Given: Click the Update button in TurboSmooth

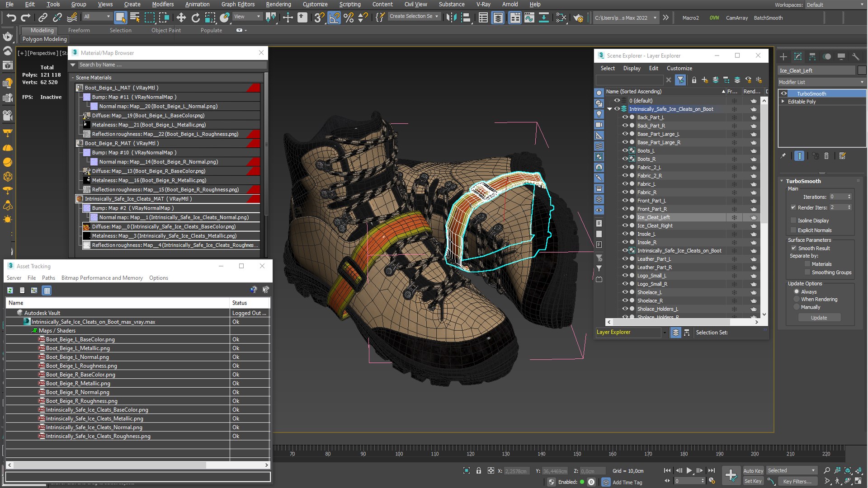Looking at the screenshot, I should (819, 318).
